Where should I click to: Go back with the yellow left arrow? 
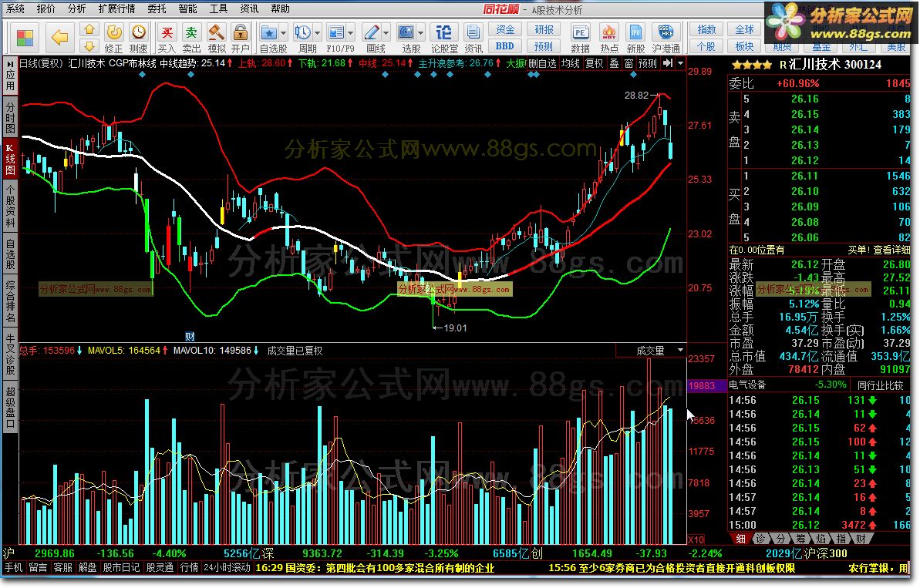tap(60, 38)
